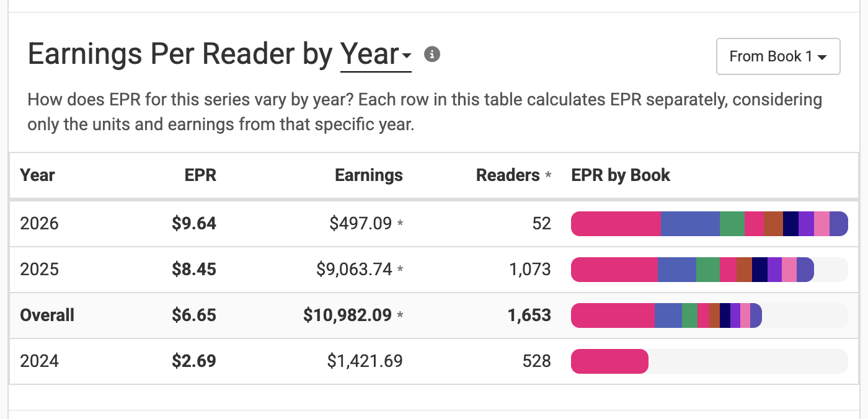
Task: Click the blue segment in 2026 bar
Action: click(x=690, y=224)
